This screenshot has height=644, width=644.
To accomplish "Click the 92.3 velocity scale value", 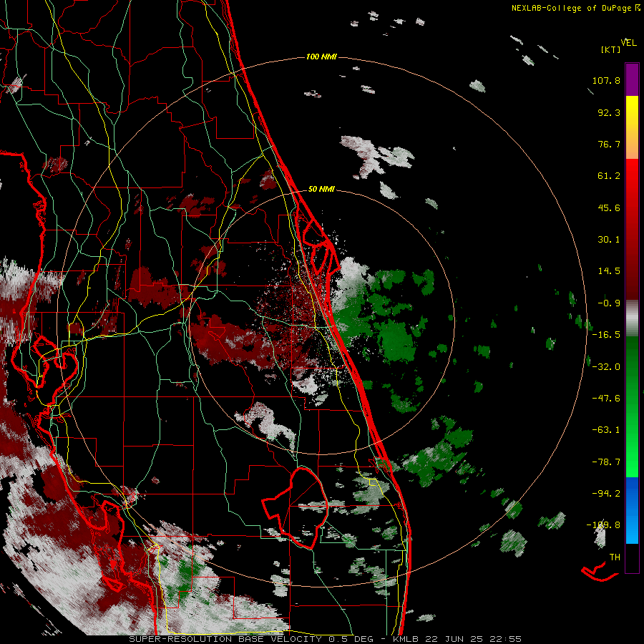I will point(609,112).
